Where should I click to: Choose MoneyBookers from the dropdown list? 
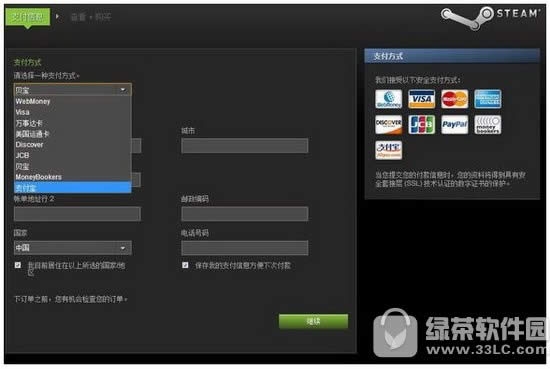pyautogui.click(x=73, y=177)
